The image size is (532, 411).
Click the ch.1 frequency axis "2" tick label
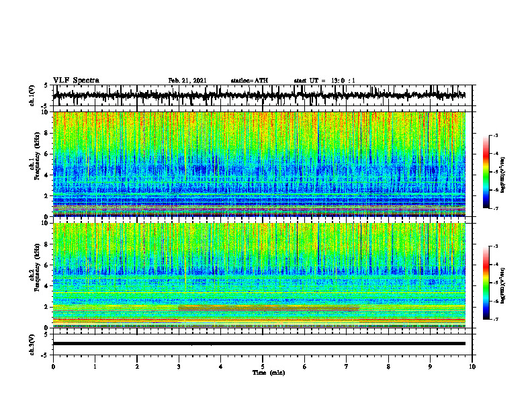[x=47, y=195]
